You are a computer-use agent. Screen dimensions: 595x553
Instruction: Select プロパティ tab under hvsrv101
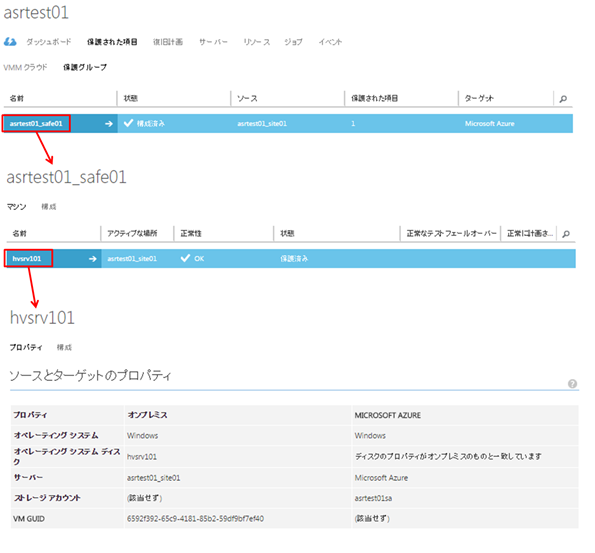[26, 347]
